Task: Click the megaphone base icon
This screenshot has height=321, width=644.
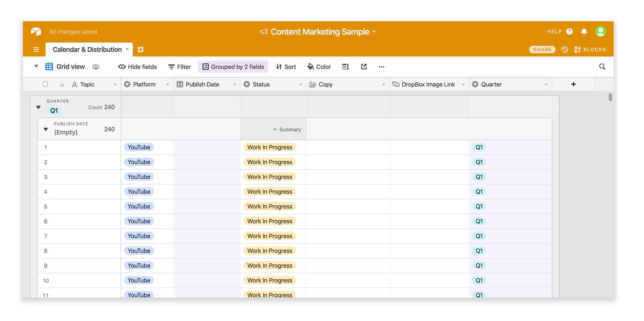Action: coord(263,32)
